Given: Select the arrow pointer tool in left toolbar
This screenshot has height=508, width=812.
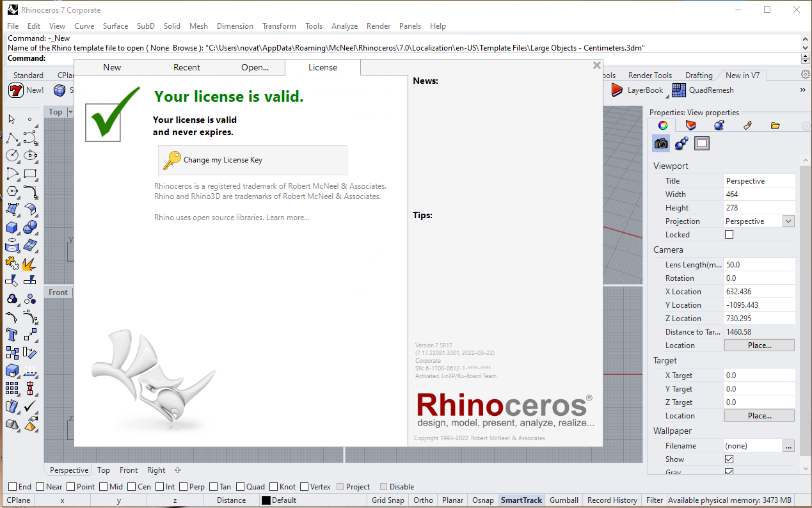Looking at the screenshot, I should pos(12,120).
